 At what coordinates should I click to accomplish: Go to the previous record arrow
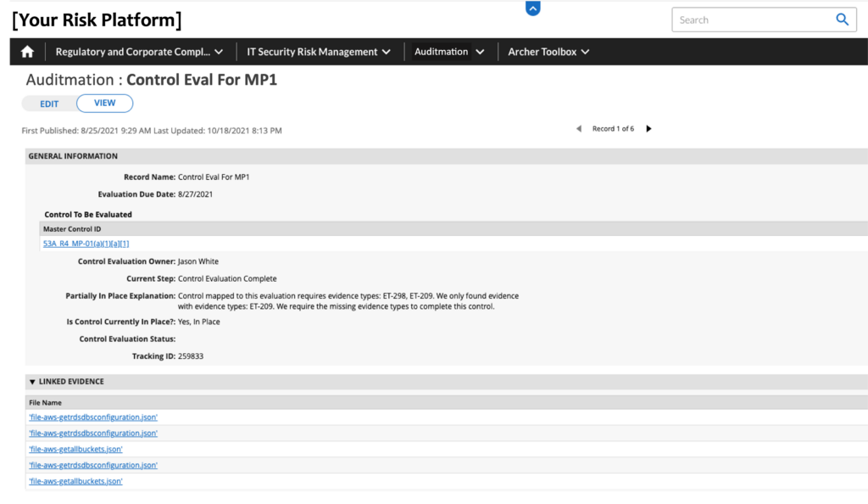[579, 129]
